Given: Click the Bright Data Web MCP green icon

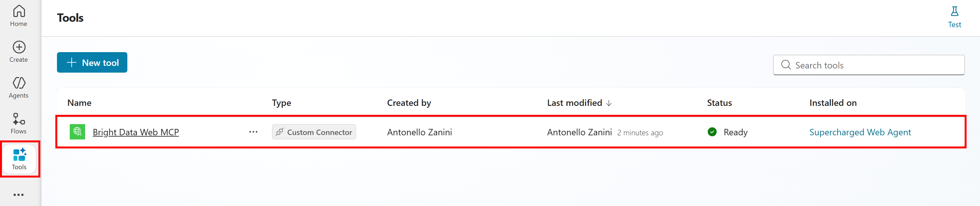Looking at the screenshot, I should (77, 132).
